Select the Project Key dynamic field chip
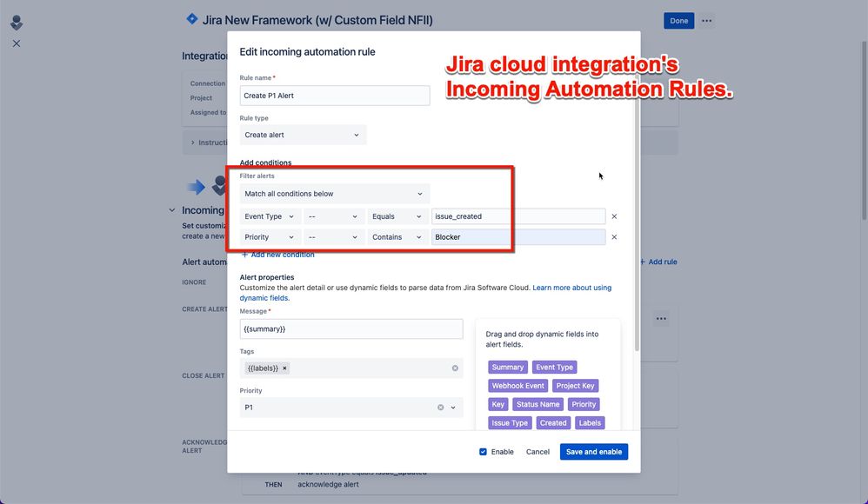 pos(575,386)
